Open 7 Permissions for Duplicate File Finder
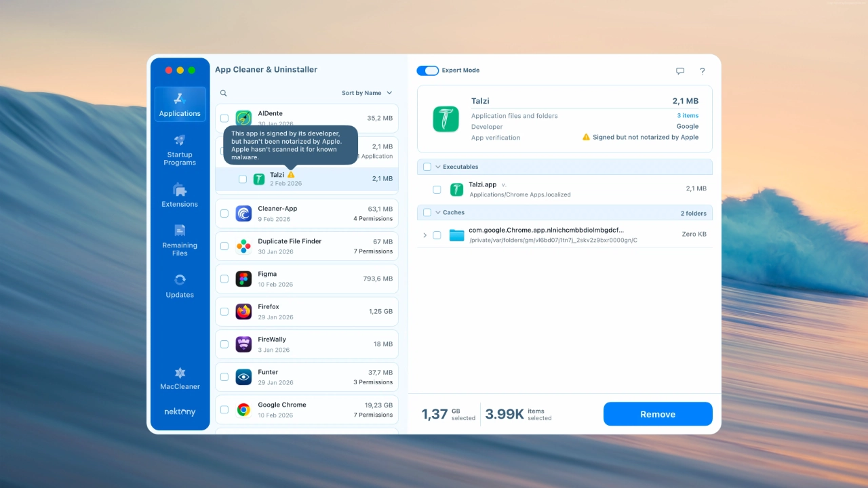The height and width of the screenshot is (488, 868). (373, 251)
